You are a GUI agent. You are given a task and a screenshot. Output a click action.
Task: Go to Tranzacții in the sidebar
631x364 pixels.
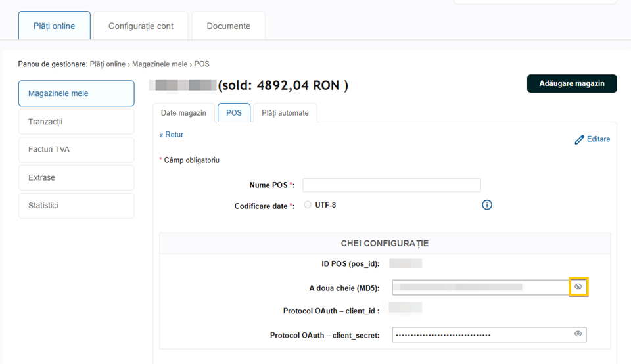click(x=76, y=122)
